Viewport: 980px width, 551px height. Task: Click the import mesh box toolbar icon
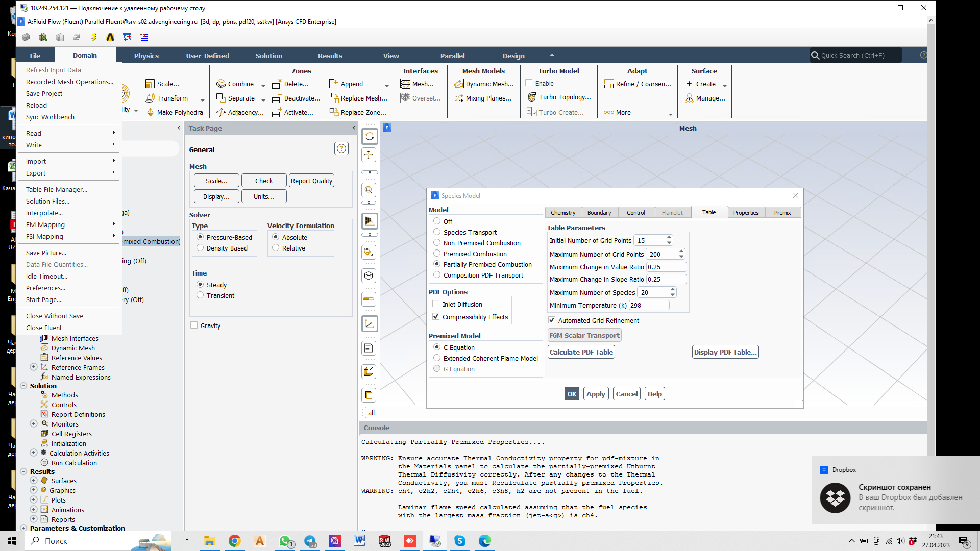(x=43, y=37)
